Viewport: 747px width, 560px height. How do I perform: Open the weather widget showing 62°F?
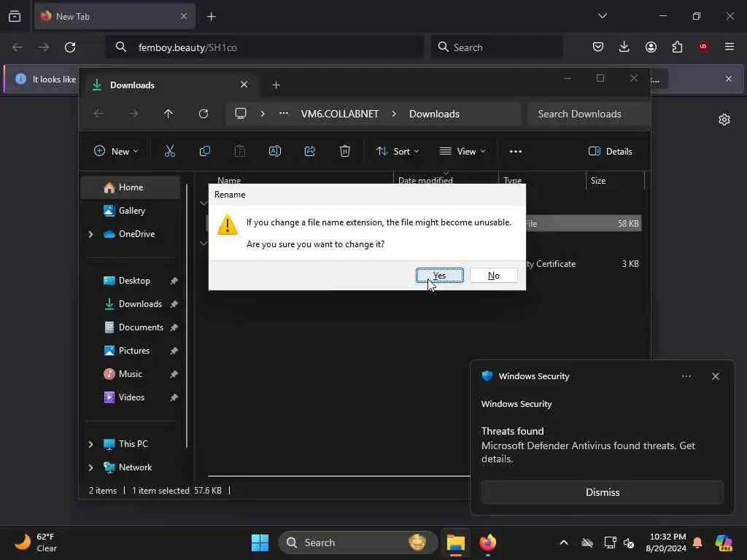click(35, 542)
